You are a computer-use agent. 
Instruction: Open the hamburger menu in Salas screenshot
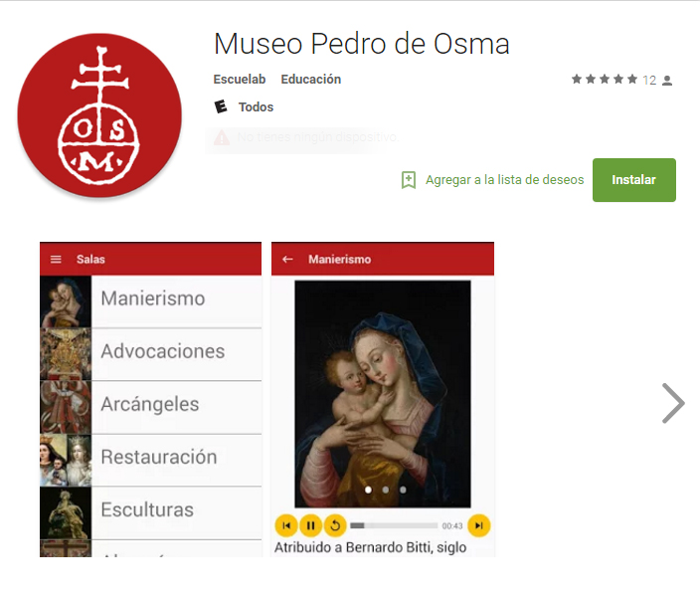tap(56, 259)
